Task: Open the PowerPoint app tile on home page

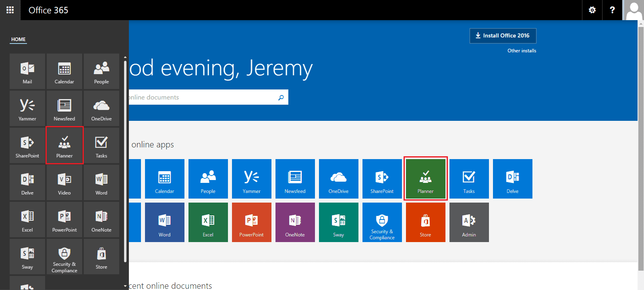Action: (252, 222)
